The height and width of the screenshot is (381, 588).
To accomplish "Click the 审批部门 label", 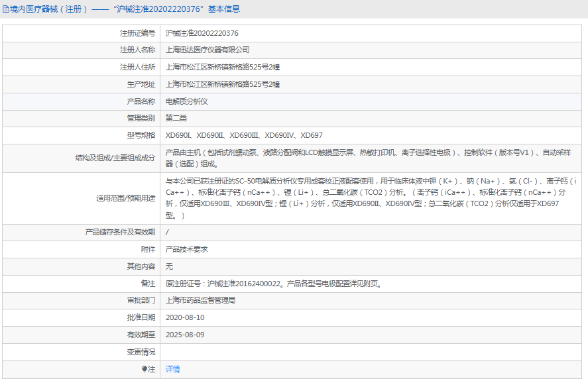I will click(141, 300).
